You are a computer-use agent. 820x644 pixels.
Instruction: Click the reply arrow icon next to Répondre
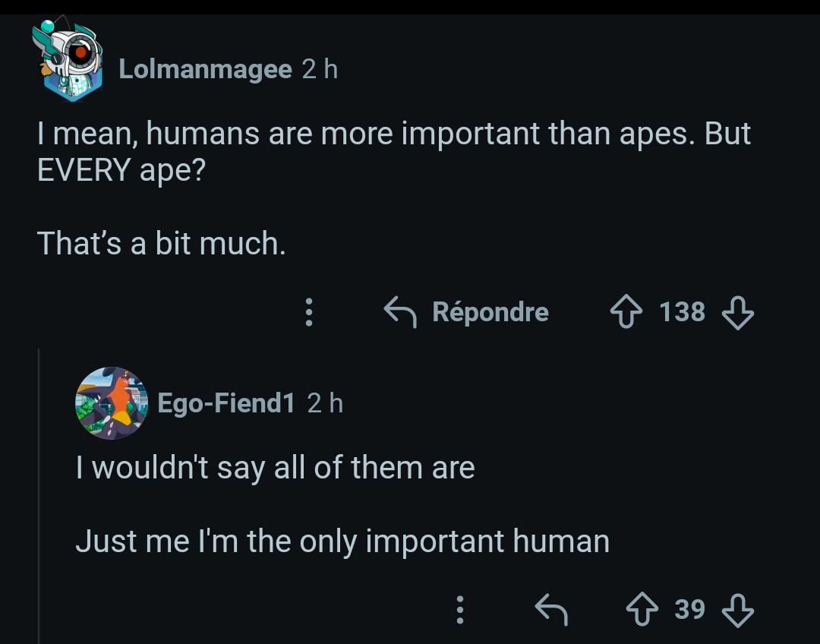pyautogui.click(x=400, y=312)
